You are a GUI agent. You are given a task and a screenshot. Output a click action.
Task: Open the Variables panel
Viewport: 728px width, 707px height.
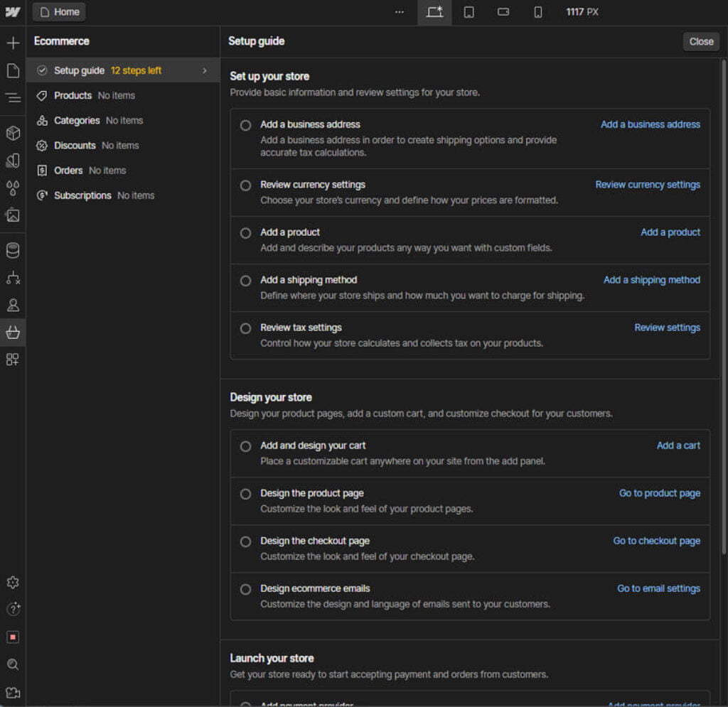[x=12, y=188]
